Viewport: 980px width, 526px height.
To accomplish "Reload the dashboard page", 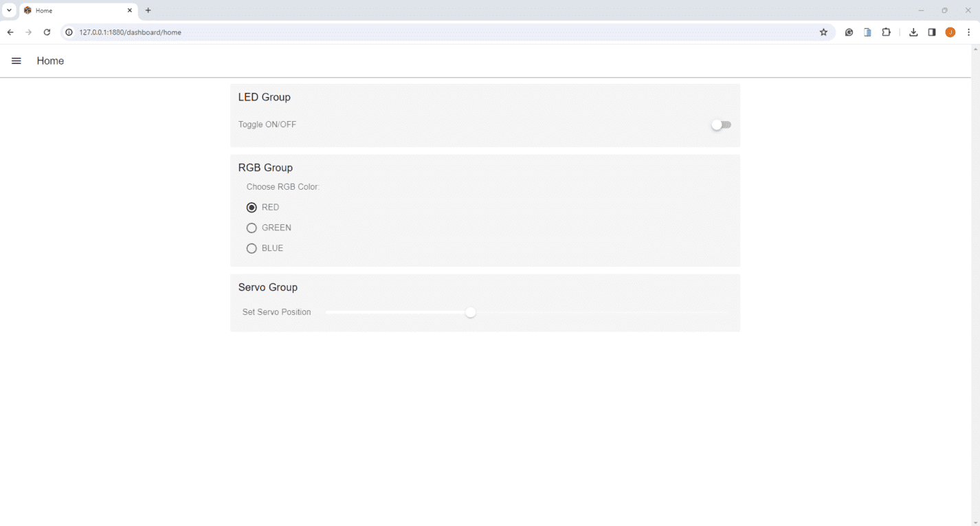I will 47,32.
